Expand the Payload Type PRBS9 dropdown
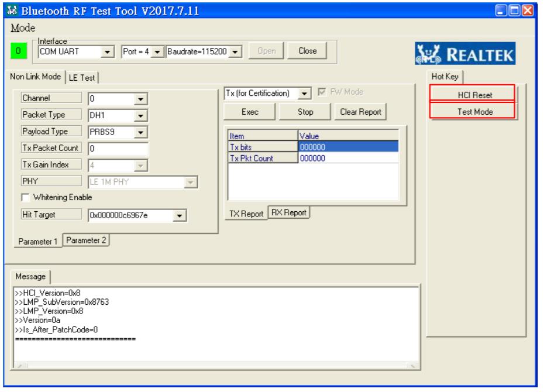544x392 pixels. click(x=140, y=132)
